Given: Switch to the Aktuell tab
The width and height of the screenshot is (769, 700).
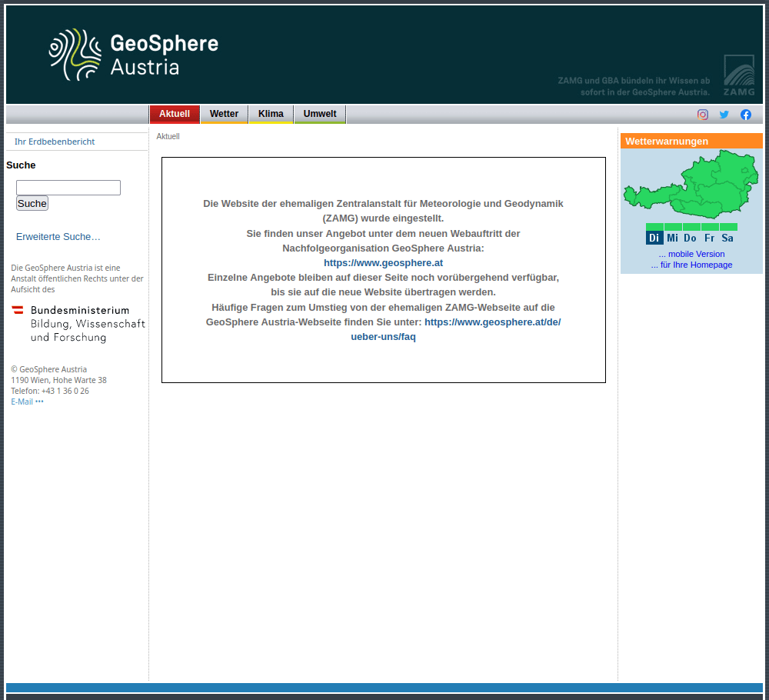Looking at the screenshot, I should pyautogui.click(x=174, y=114).
